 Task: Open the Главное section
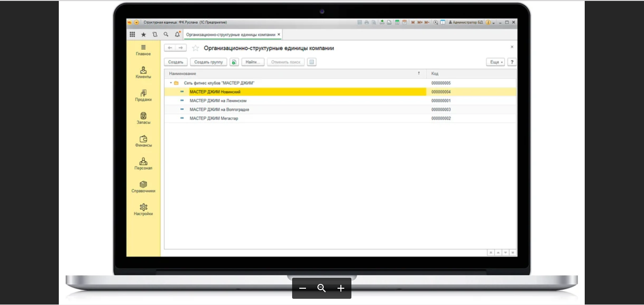143,50
